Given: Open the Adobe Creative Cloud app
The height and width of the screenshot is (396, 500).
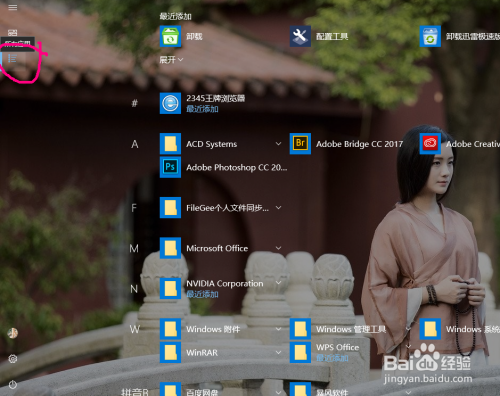Looking at the screenshot, I should tap(430, 144).
